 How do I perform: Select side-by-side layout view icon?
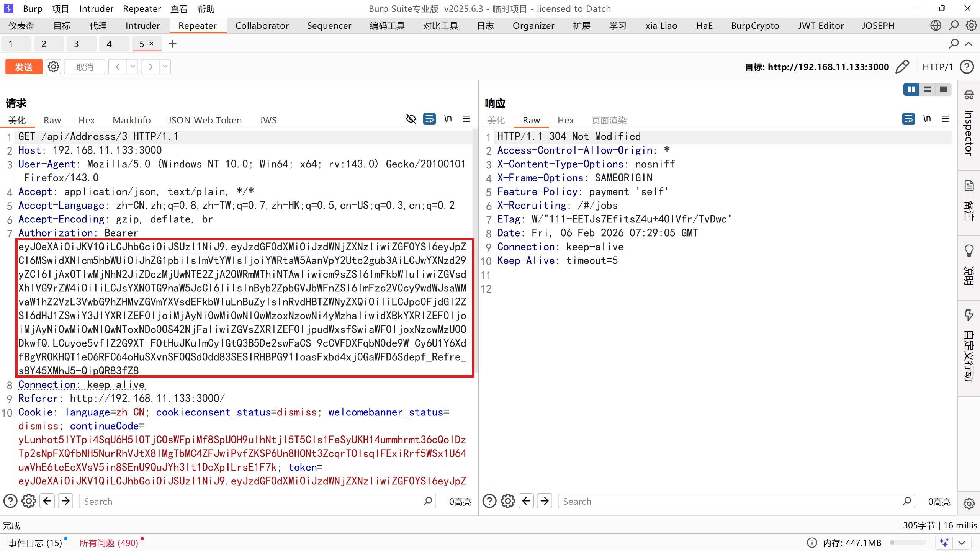click(911, 89)
